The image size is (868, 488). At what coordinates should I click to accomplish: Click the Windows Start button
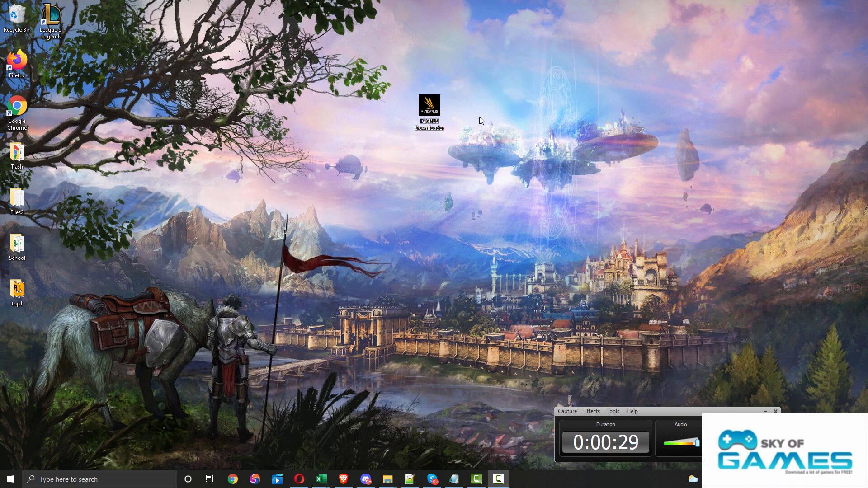(x=11, y=479)
